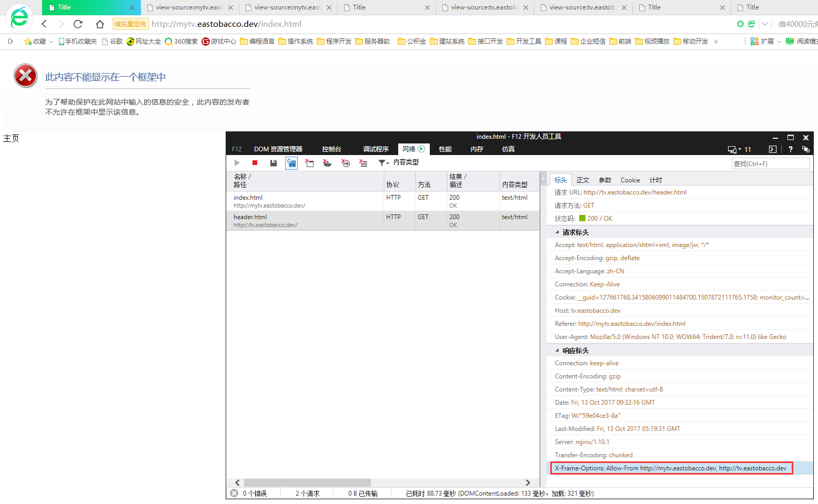Stop network capture with red square button
The image size is (818, 504).
[x=255, y=163]
